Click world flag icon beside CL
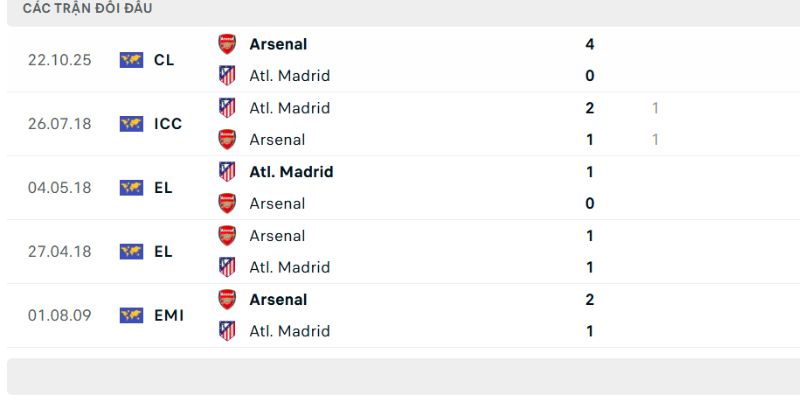This screenshot has width=800, height=400. tap(131, 60)
